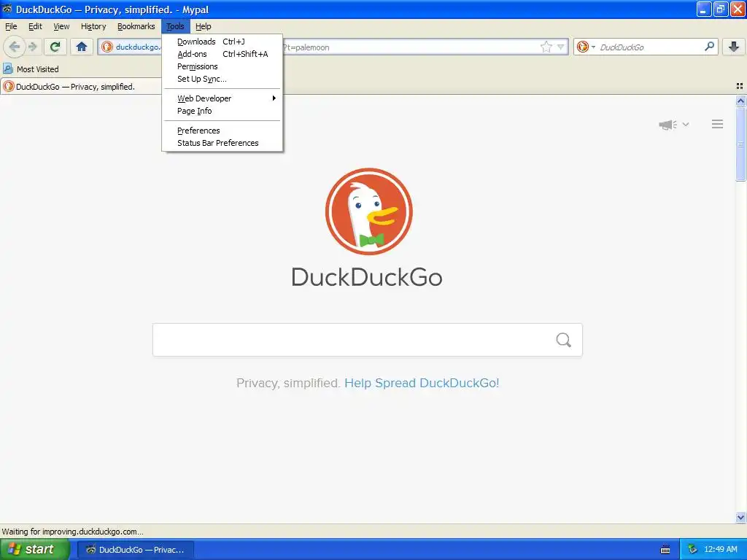Click the scrollbar down arrow

740,517
